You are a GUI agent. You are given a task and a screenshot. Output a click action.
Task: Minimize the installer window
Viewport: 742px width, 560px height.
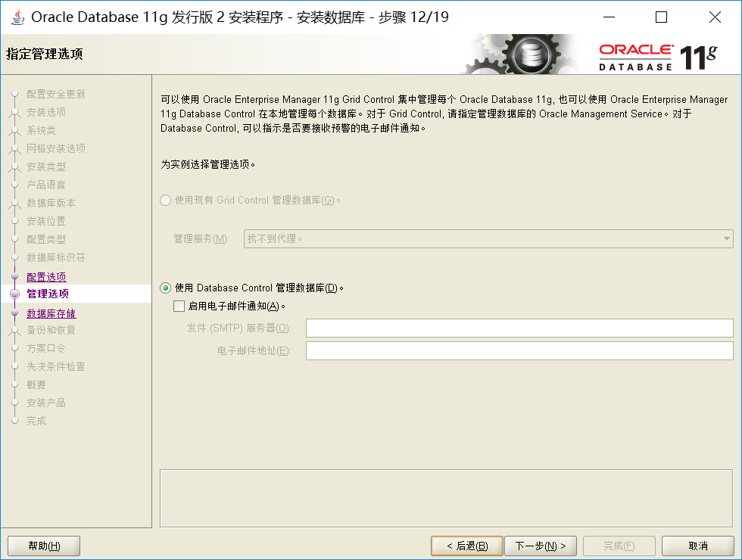[609, 17]
